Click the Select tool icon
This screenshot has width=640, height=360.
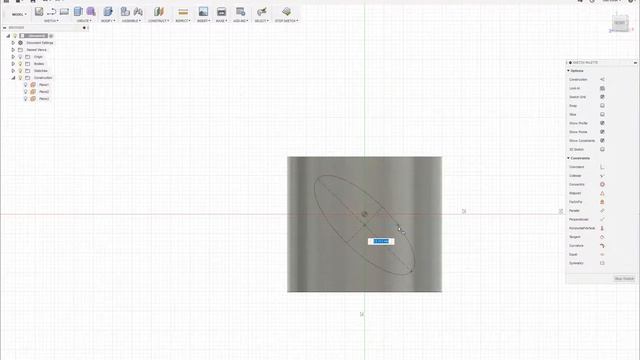pos(262,11)
